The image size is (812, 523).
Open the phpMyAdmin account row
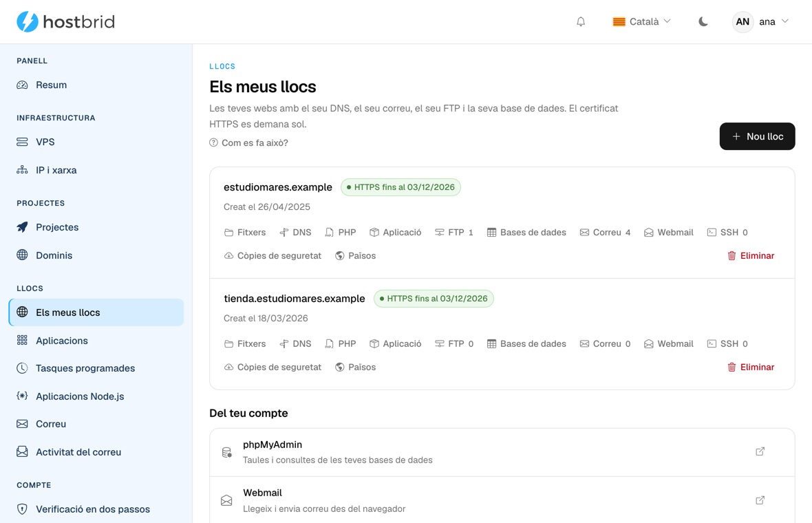(x=502, y=452)
